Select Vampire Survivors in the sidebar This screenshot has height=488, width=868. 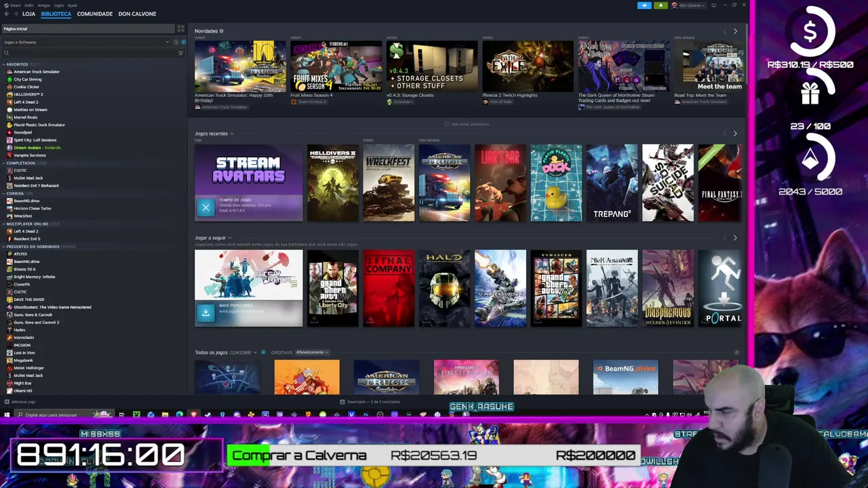pos(30,155)
